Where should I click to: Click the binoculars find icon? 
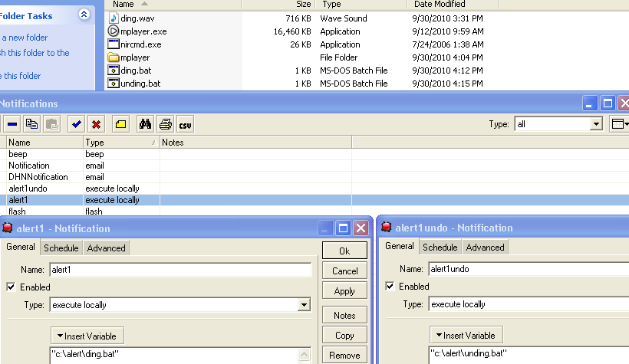pos(145,124)
